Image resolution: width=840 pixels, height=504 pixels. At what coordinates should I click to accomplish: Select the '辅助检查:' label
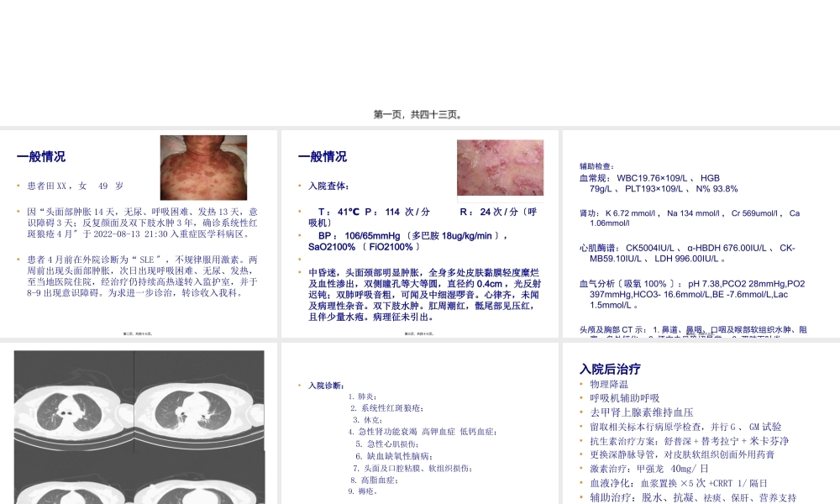click(x=596, y=166)
